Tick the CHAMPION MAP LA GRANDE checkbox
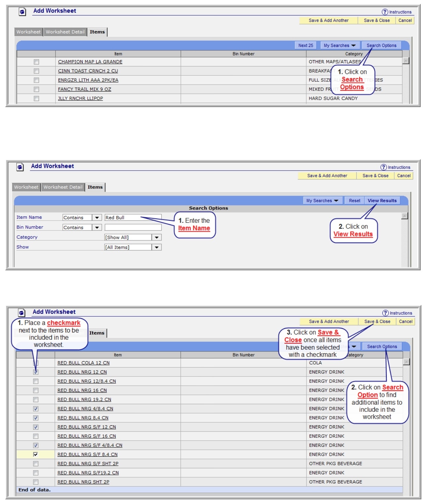 coord(36,62)
